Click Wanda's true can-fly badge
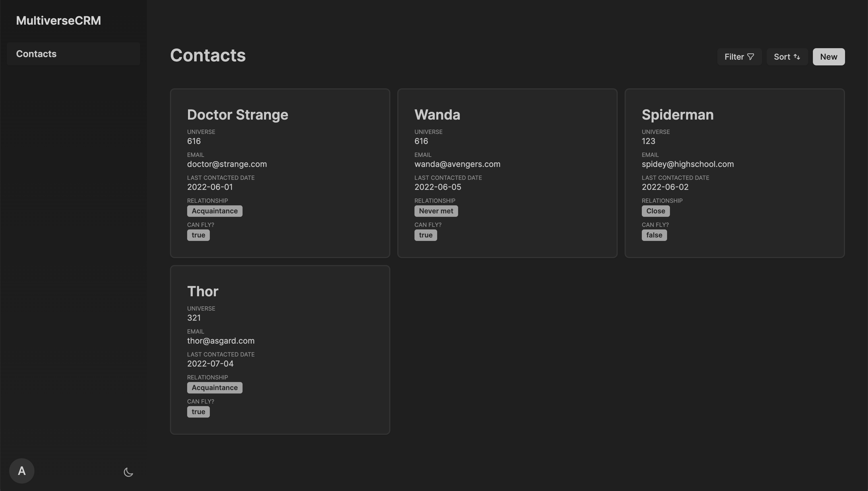This screenshot has width=868, height=491. [x=426, y=235]
